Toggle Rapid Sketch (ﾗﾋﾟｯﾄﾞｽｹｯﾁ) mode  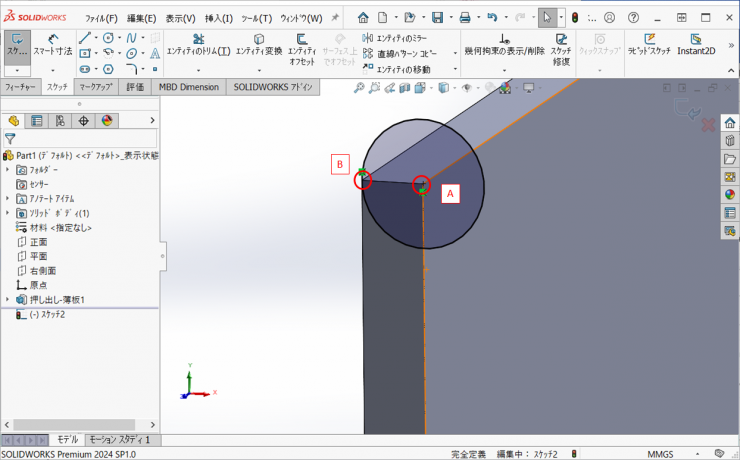pyautogui.click(x=650, y=44)
